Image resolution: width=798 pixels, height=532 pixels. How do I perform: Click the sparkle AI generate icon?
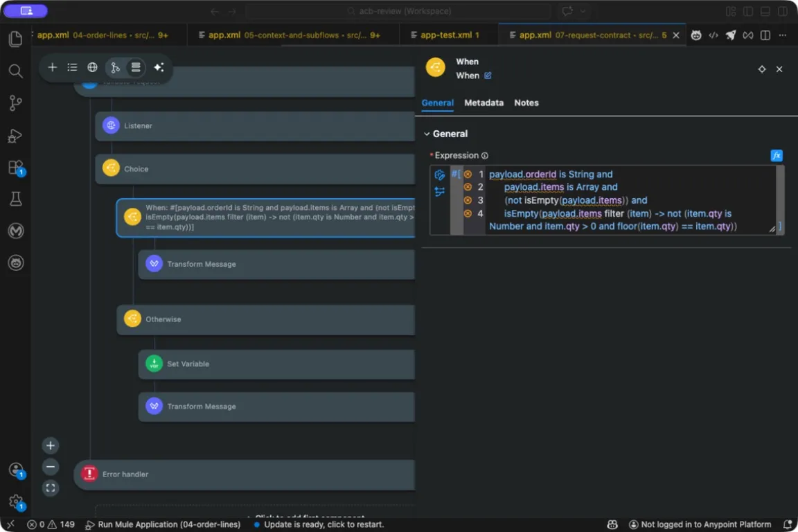tap(159, 67)
